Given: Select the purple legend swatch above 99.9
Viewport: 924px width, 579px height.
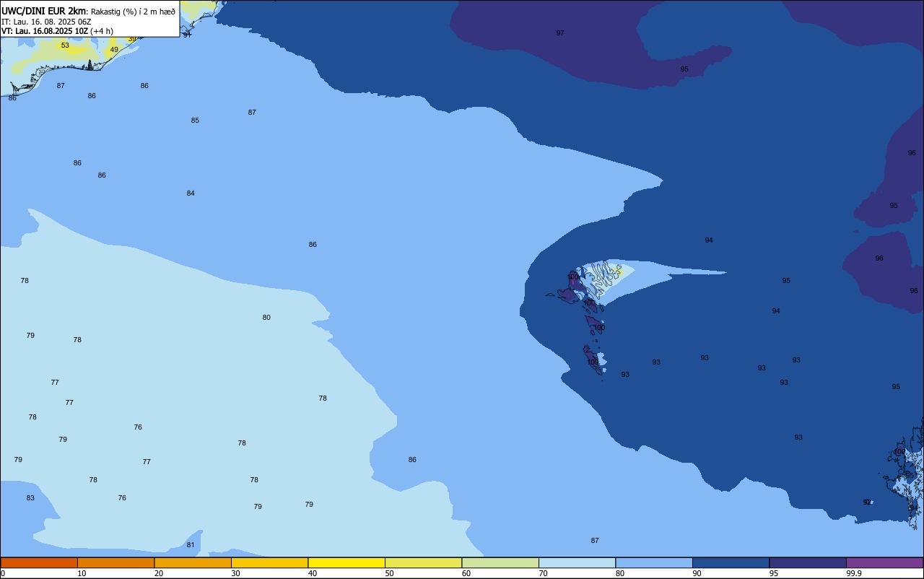Looking at the screenshot, I should (x=884, y=562).
